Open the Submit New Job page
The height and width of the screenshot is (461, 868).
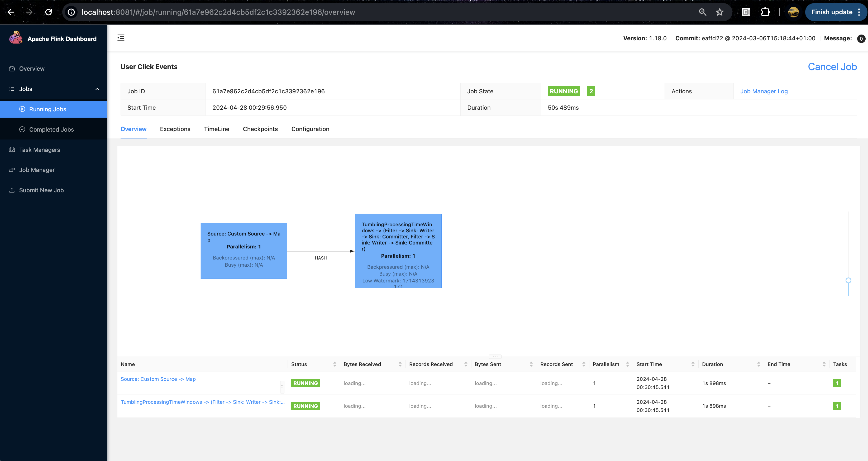click(x=41, y=190)
